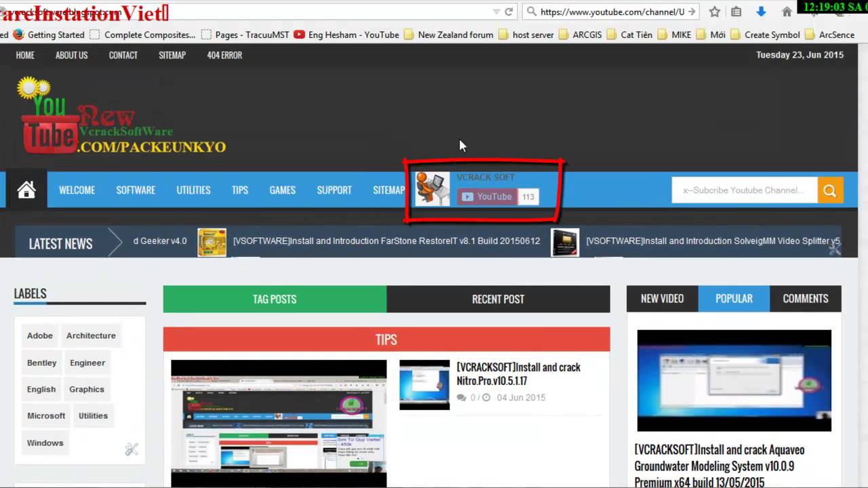This screenshot has height=488, width=868.
Task: Click the orange search magnifier button
Action: 830,190
